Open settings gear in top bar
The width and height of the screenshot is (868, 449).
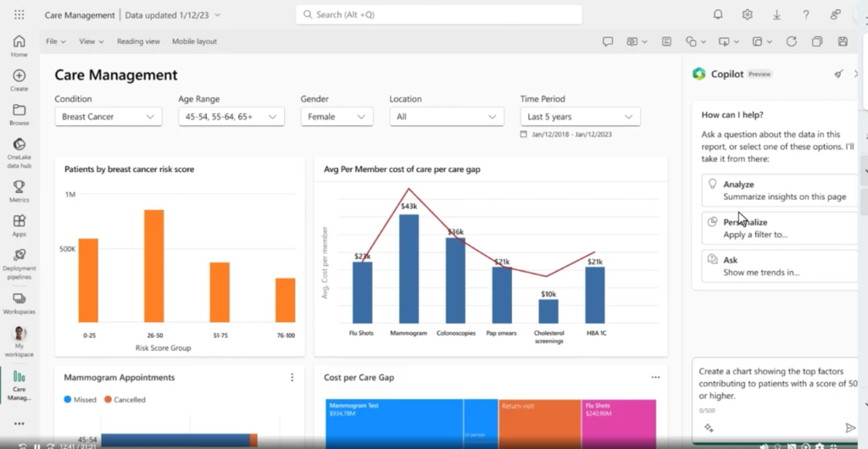(747, 14)
